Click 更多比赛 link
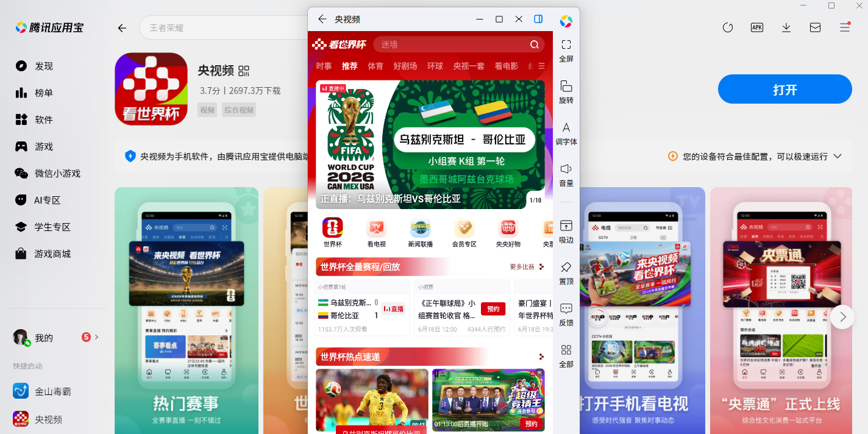Screen dimensions: 868x434 click(527, 266)
